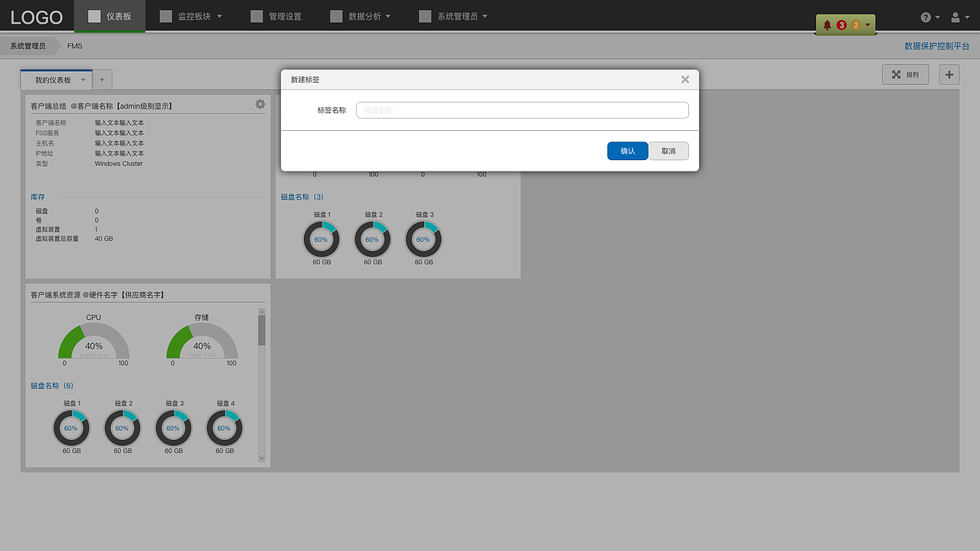The height and width of the screenshot is (551, 980).
Task: Click the 磁盘 4 donut in 磁盘名称 (6)
Action: pos(224,429)
